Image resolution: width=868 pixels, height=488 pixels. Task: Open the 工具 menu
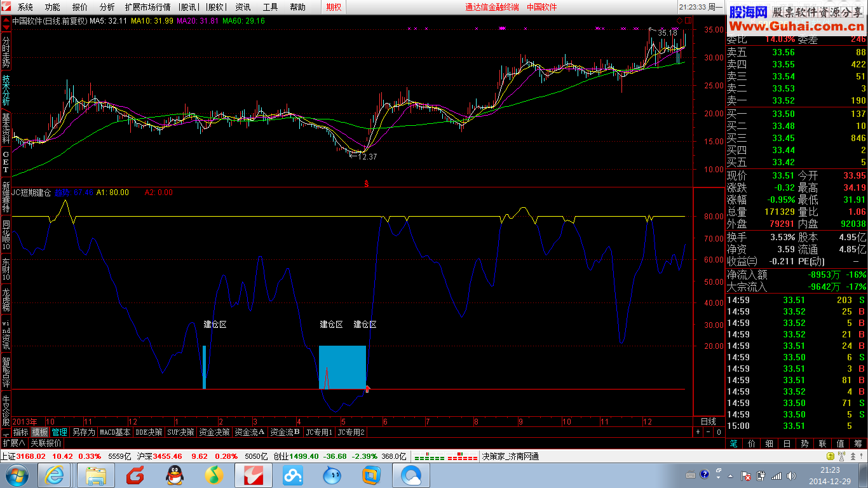[x=270, y=7]
